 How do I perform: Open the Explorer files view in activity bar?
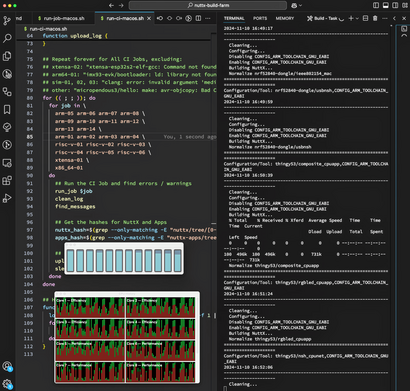coord(7,56)
